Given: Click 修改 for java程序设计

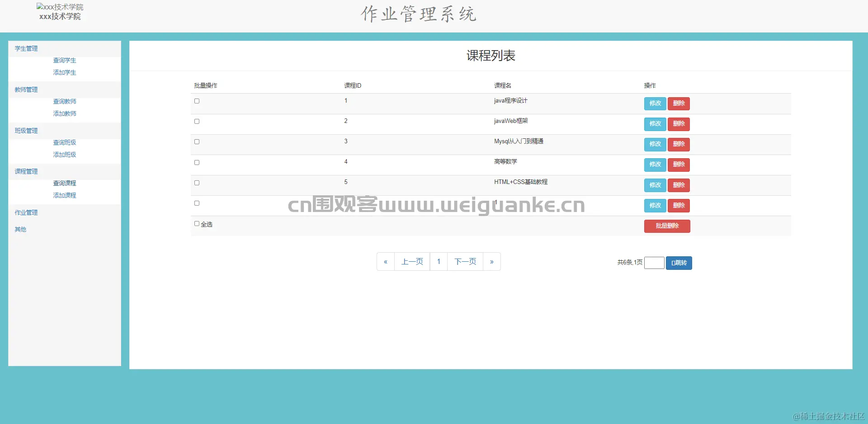Looking at the screenshot, I should 655,104.
